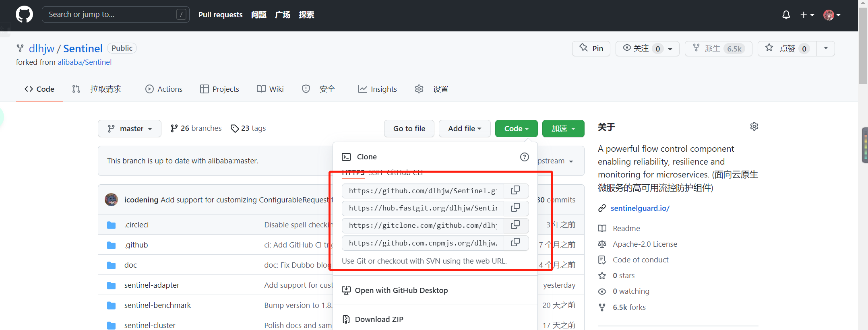Switch to the Projects tab
Image resolution: width=868 pixels, height=330 pixels.
pyautogui.click(x=219, y=89)
